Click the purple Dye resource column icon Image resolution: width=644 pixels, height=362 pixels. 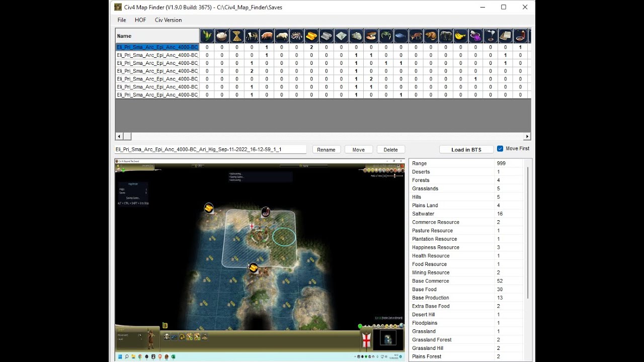coord(475,36)
